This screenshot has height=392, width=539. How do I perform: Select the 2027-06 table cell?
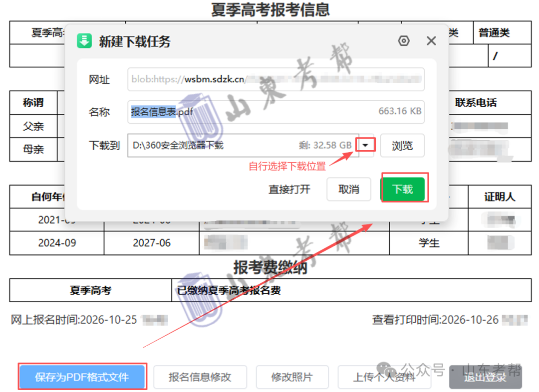point(152,243)
